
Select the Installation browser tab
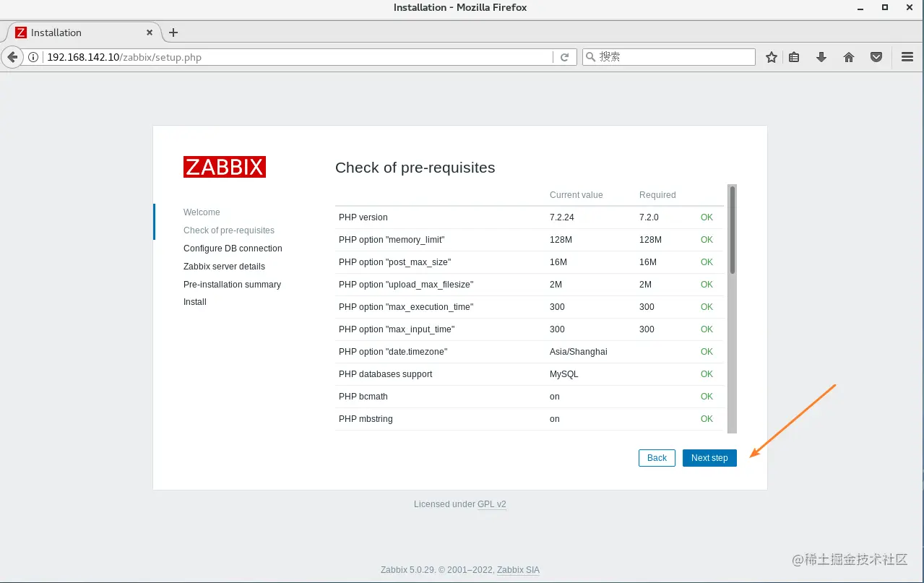85,33
